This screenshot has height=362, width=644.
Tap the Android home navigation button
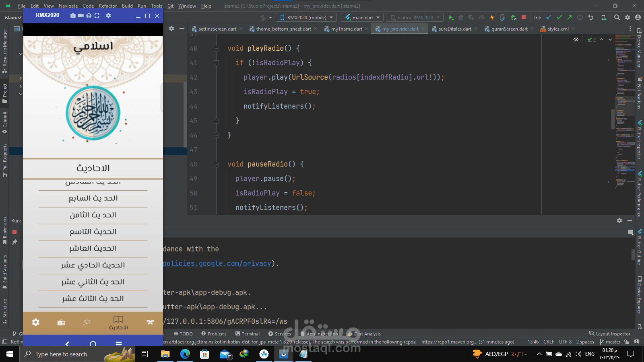click(x=93, y=344)
